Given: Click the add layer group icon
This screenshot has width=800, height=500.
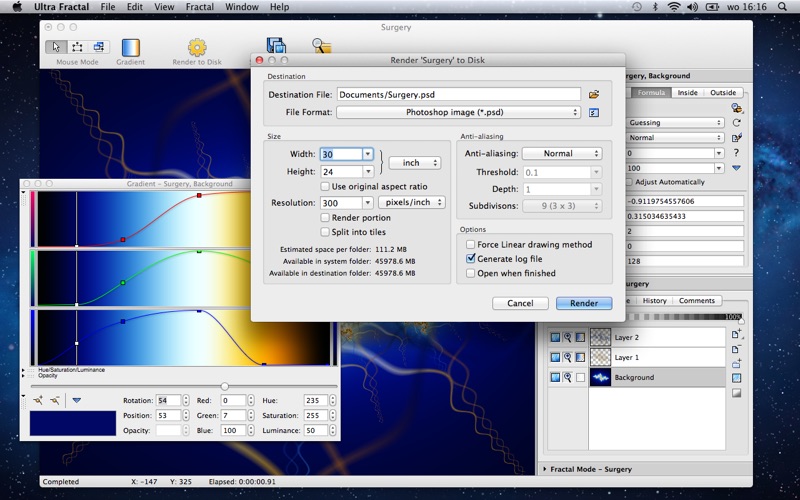Looking at the screenshot, I should point(736,364).
